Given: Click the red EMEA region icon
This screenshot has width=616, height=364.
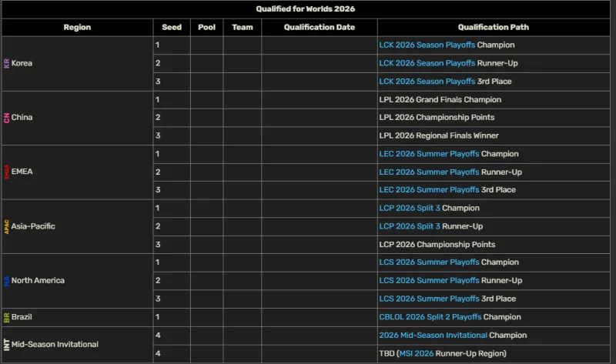Looking at the screenshot, I should [x=7, y=172].
